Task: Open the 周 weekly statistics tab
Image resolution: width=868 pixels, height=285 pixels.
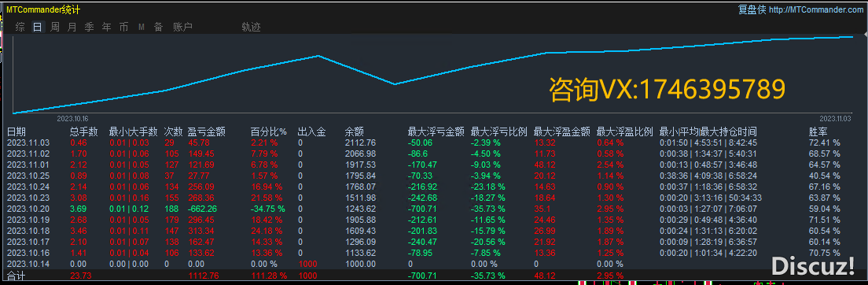Action: tap(55, 27)
